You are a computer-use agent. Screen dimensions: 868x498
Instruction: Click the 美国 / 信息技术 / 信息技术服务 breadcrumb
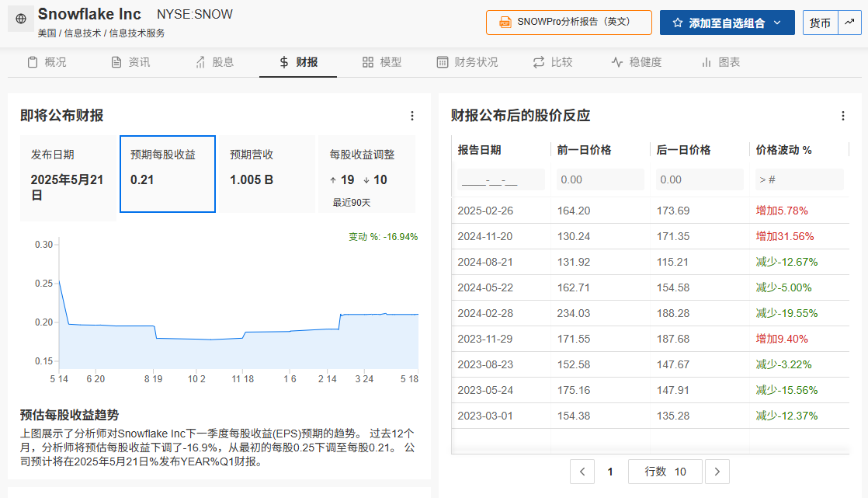tap(101, 33)
